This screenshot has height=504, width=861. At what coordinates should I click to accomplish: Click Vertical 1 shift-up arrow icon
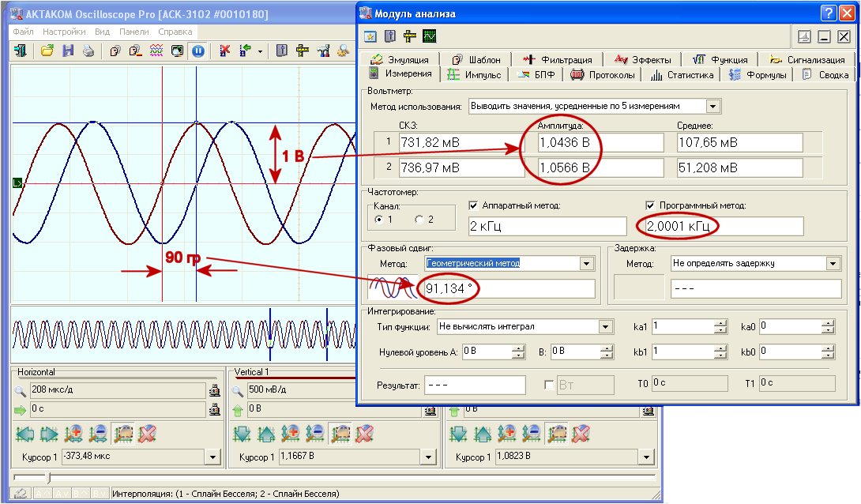pos(266,434)
